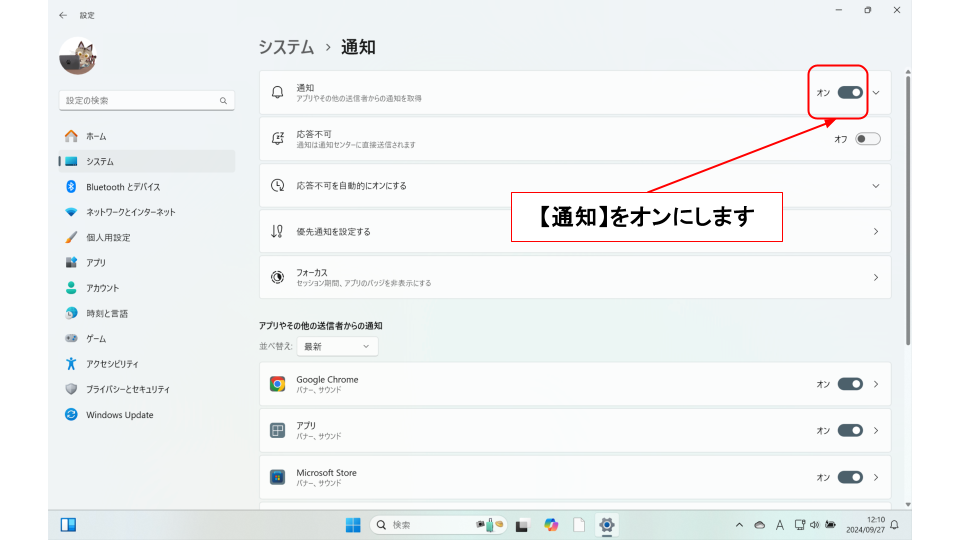Viewport: 960px width, 540px height.
Task: Open the Windows Start button in taskbar
Action: pyautogui.click(x=353, y=525)
